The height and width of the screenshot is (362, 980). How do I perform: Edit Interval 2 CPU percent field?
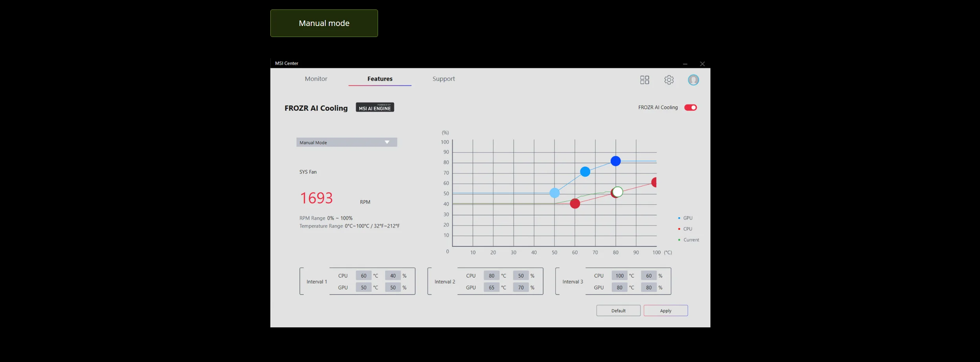tap(521, 276)
